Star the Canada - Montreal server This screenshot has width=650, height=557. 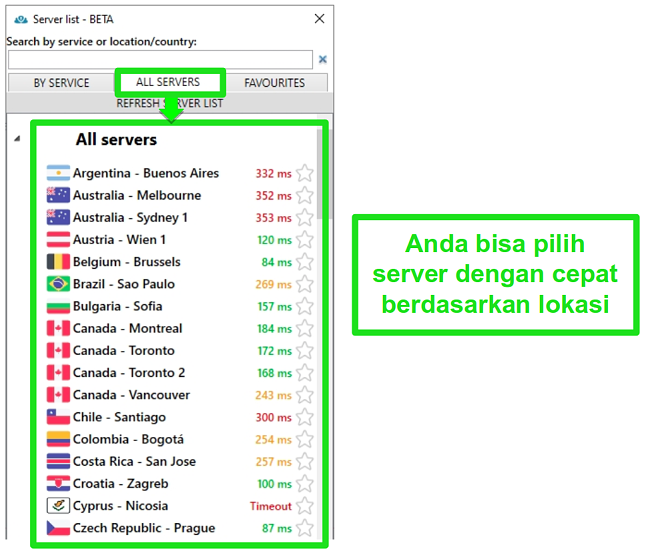pos(305,328)
